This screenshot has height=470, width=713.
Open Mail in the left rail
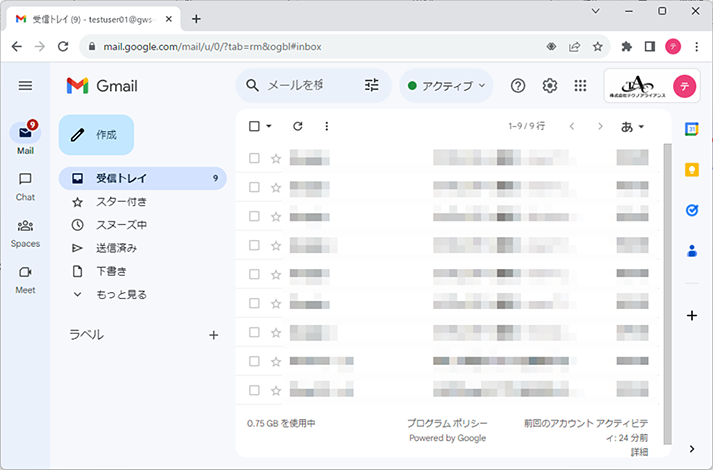click(25, 138)
